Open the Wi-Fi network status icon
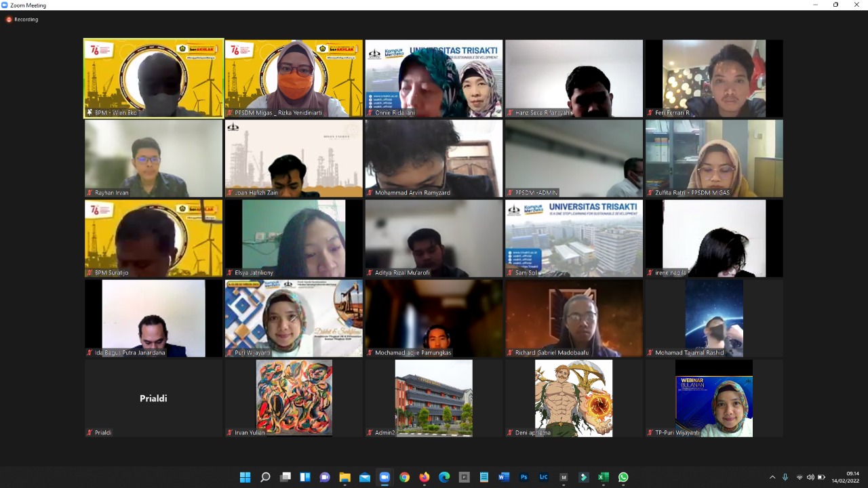 [x=800, y=477]
